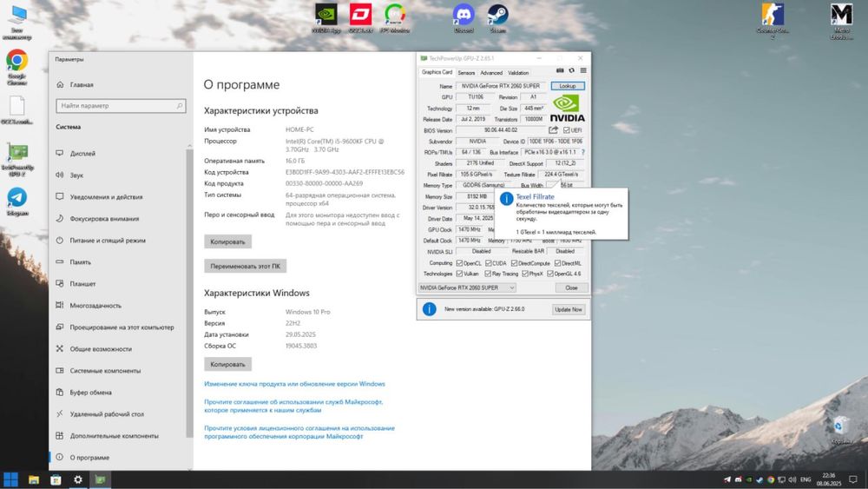Open the Bus Interface question mark test

coord(583,152)
